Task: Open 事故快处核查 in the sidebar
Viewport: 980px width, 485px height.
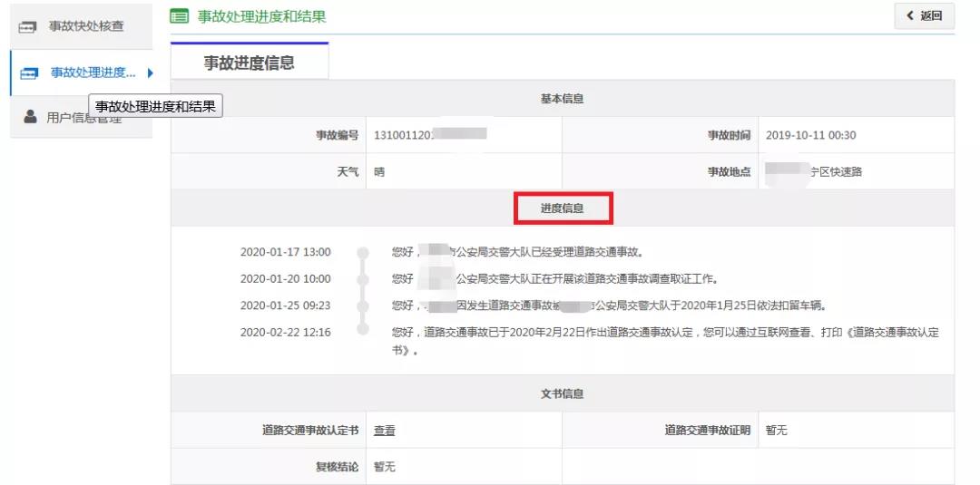Action: (x=82, y=27)
